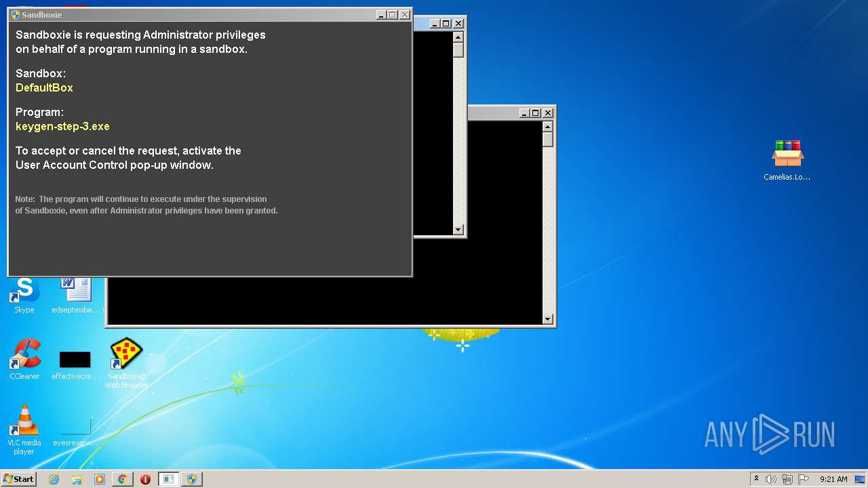Open Opera browser from taskbar

pyautogui.click(x=145, y=479)
